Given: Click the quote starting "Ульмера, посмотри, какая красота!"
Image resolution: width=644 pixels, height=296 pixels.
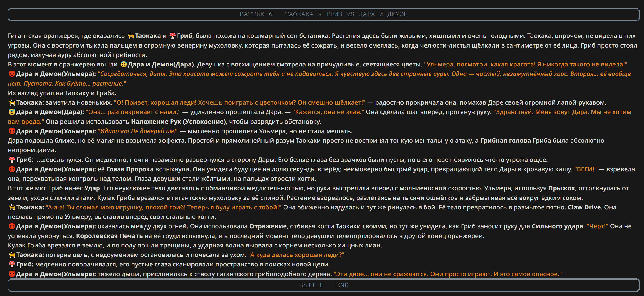Looking at the screenshot, I should click(525, 65).
